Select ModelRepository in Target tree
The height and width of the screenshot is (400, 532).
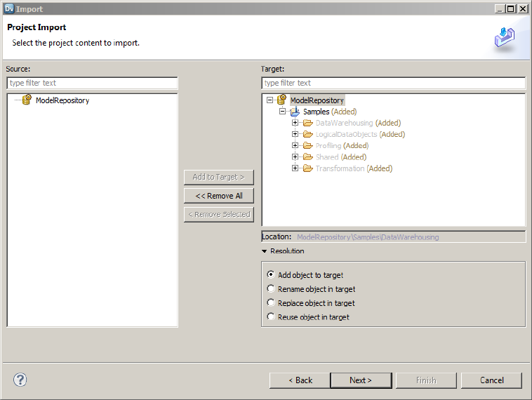click(x=317, y=100)
